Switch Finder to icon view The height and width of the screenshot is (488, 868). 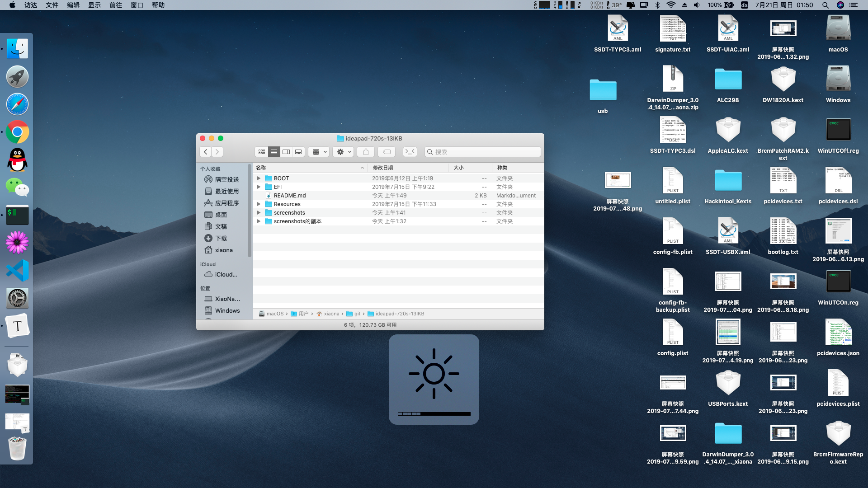262,152
